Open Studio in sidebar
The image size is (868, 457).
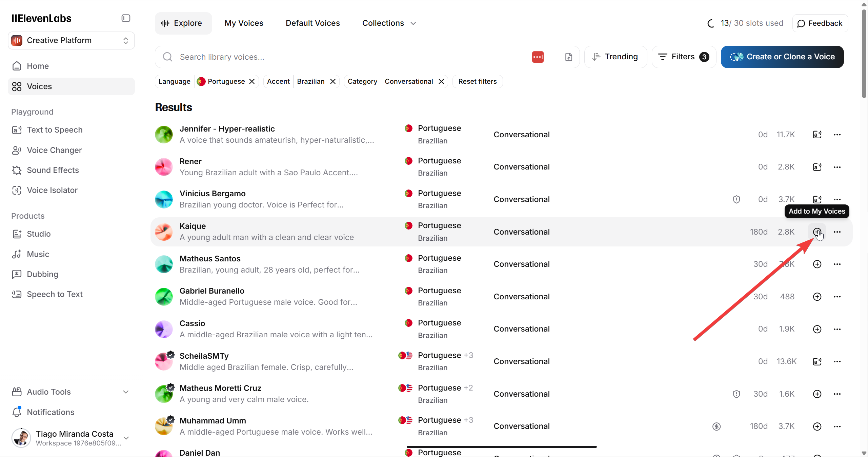coord(71,234)
